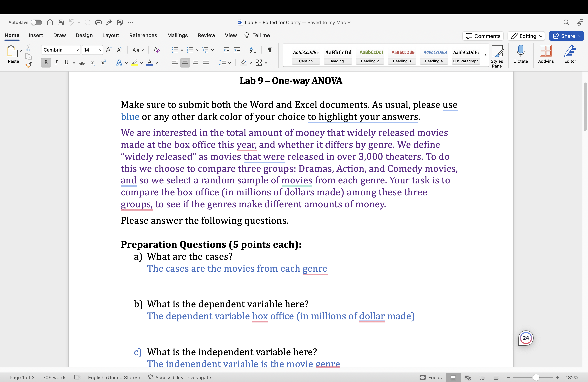
Task: Open the Review ribbon tab
Action: (x=207, y=35)
